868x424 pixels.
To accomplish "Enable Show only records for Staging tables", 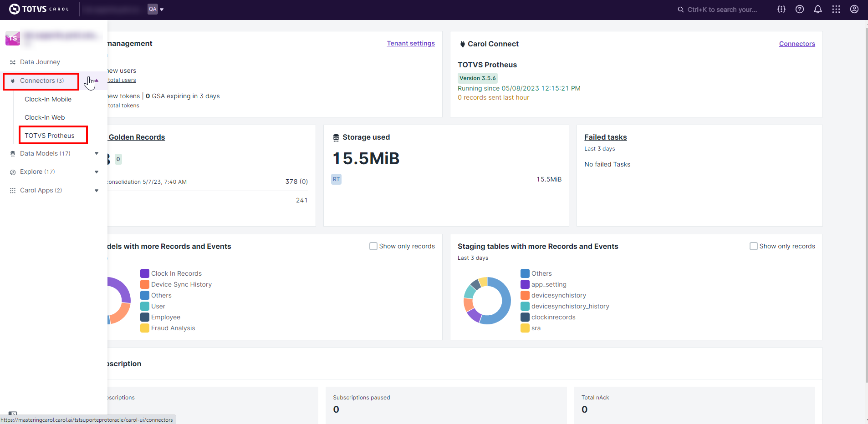I will 754,246.
